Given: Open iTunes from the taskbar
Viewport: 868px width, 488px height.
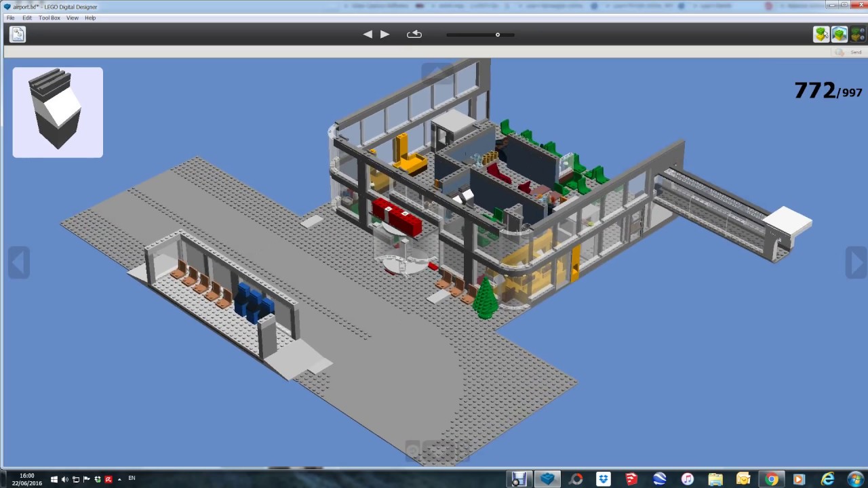Looking at the screenshot, I should pos(687,479).
